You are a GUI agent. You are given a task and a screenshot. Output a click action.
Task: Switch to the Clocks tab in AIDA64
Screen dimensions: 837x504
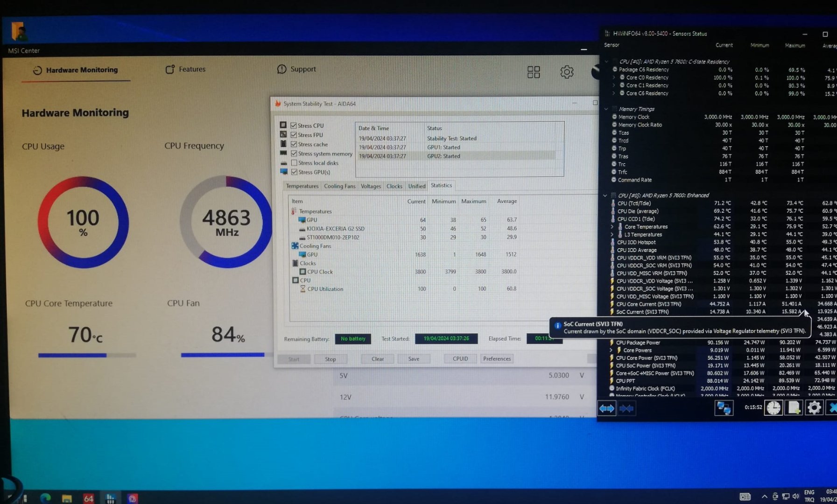[x=394, y=186]
